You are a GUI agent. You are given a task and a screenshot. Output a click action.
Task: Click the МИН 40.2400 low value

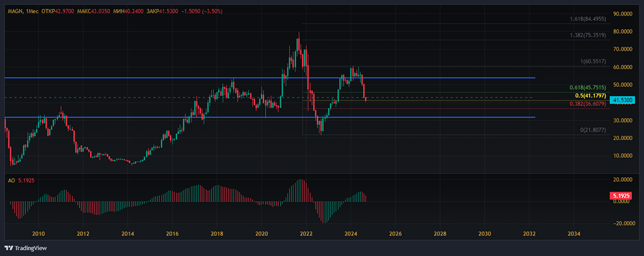coord(128,12)
